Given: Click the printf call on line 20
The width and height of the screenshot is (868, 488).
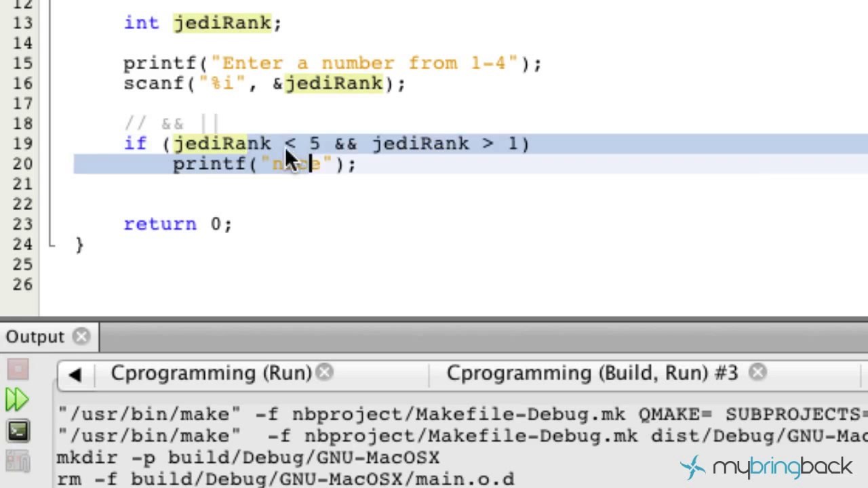Looking at the screenshot, I should [x=264, y=164].
